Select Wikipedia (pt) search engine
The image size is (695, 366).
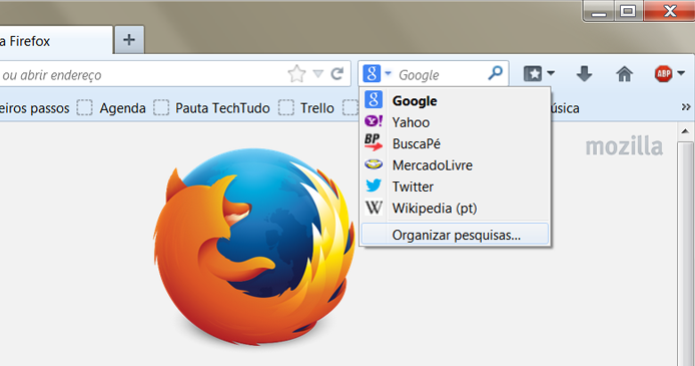click(x=455, y=208)
